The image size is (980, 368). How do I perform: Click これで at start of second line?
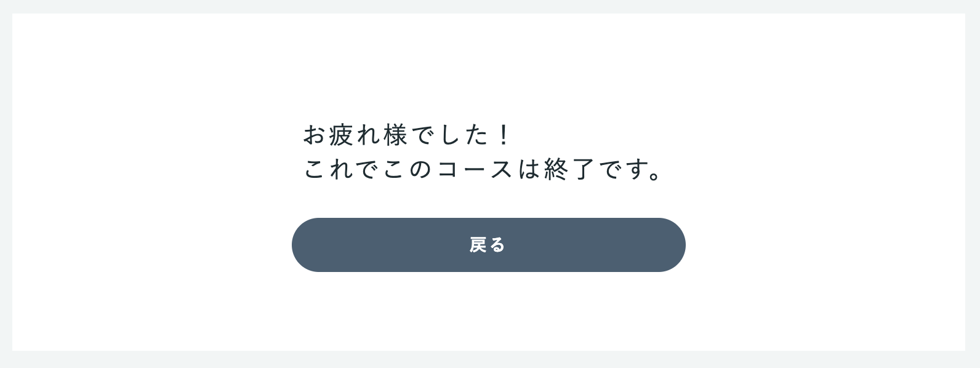coord(341,169)
